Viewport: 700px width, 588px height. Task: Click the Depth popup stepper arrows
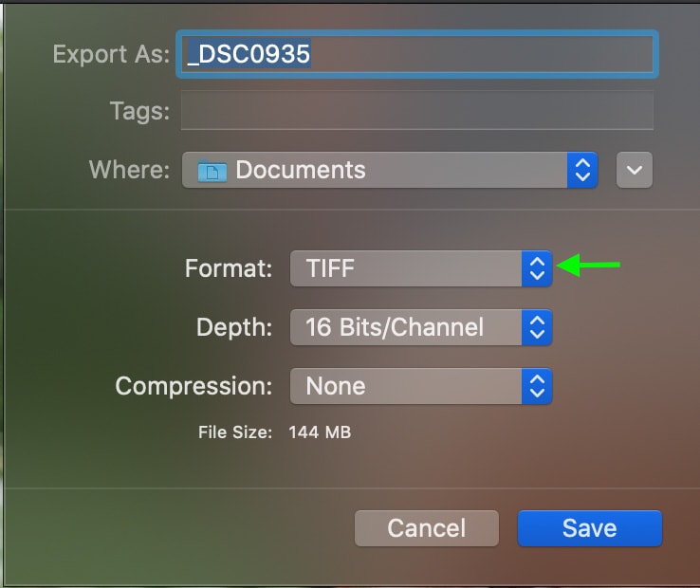click(x=537, y=327)
